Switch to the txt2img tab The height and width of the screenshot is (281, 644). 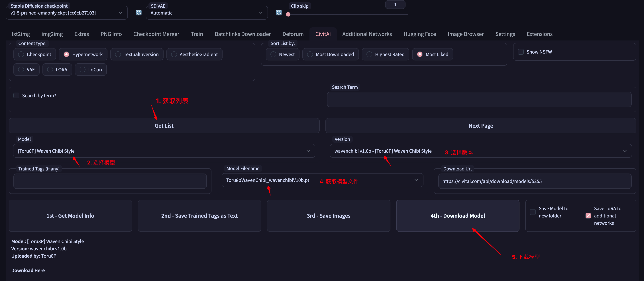click(x=21, y=34)
